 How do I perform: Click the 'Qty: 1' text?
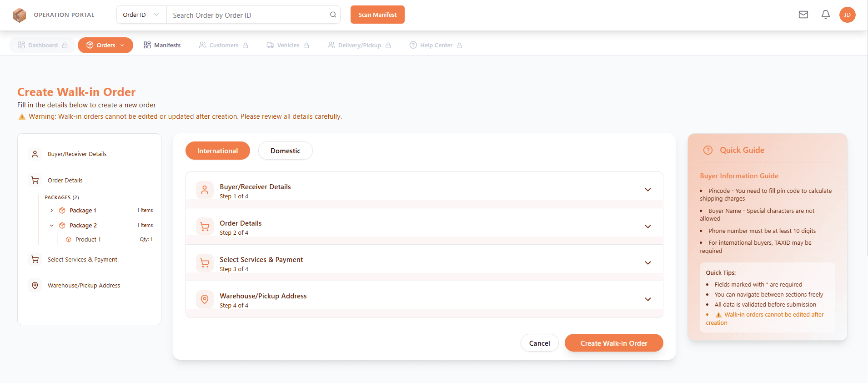(146, 240)
